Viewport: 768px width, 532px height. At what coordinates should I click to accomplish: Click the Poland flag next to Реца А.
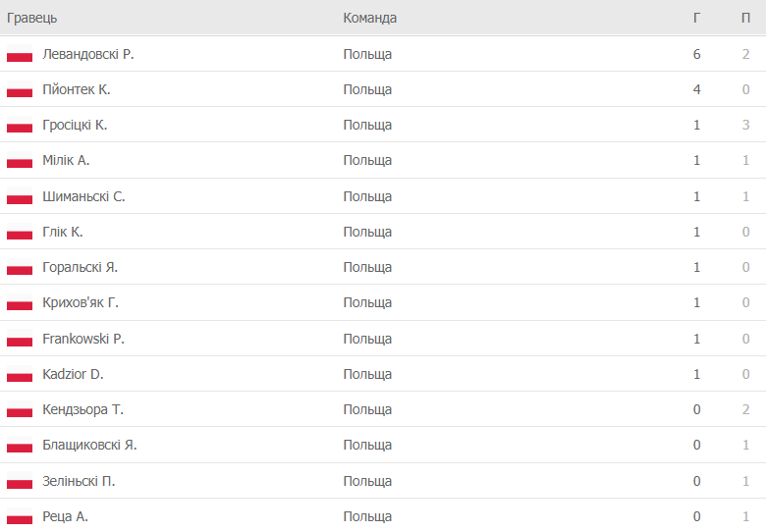20,516
